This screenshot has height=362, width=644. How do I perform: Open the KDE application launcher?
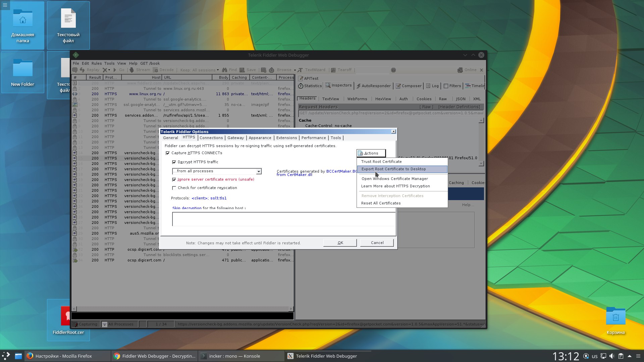click(x=6, y=356)
